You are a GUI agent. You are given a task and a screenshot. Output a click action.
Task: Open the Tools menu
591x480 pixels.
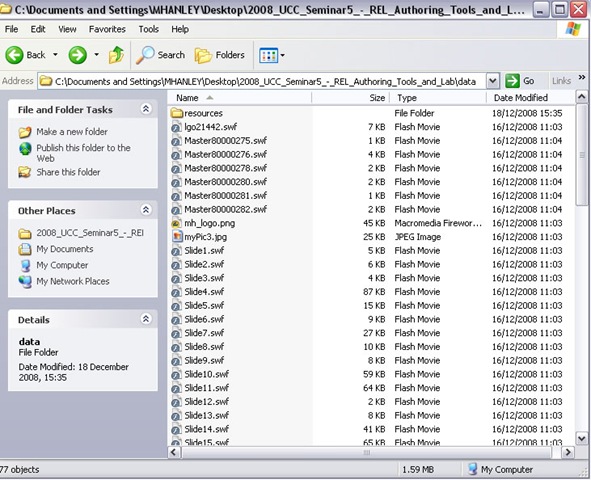tap(149, 29)
